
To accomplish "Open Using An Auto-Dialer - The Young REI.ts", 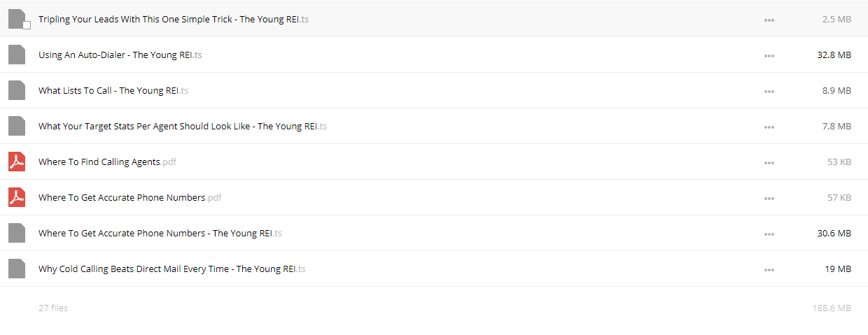I will coord(120,55).
